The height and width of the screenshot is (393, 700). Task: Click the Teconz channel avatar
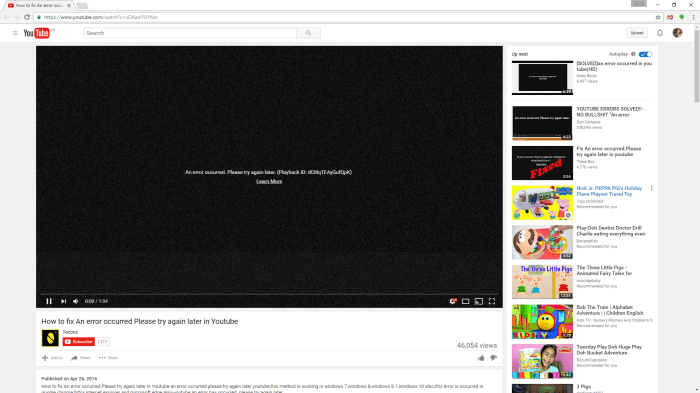[x=50, y=338]
